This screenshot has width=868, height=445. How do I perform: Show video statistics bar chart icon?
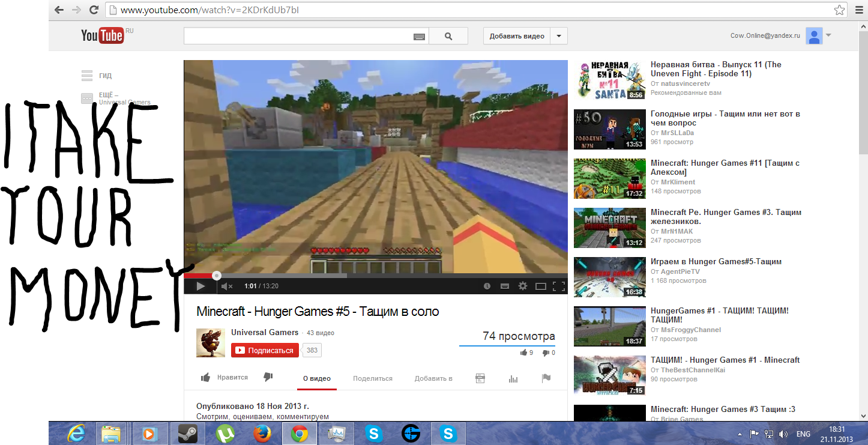tap(513, 378)
